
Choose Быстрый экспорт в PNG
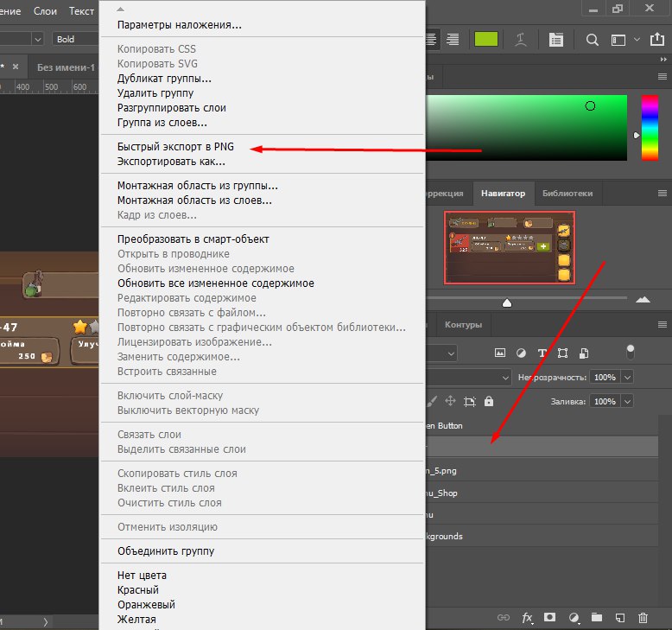click(x=175, y=147)
